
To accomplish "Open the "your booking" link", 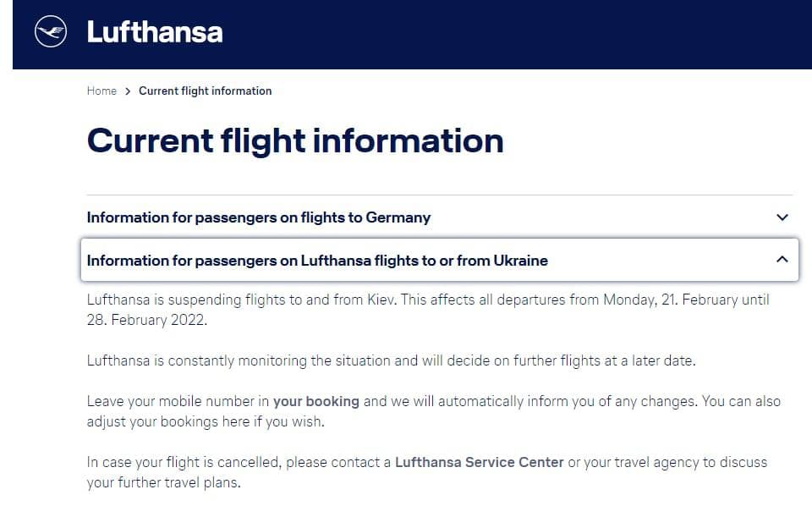I will [315, 401].
